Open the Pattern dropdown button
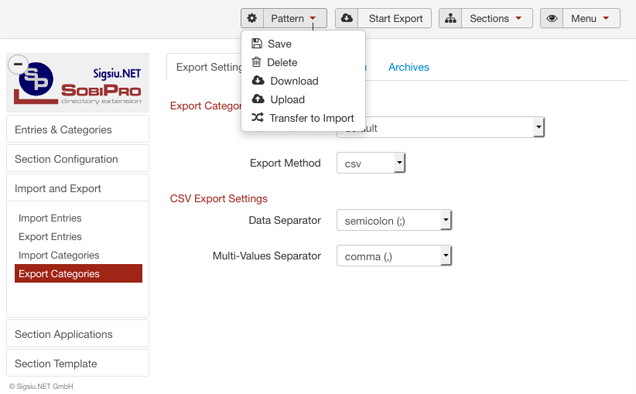 point(295,18)
